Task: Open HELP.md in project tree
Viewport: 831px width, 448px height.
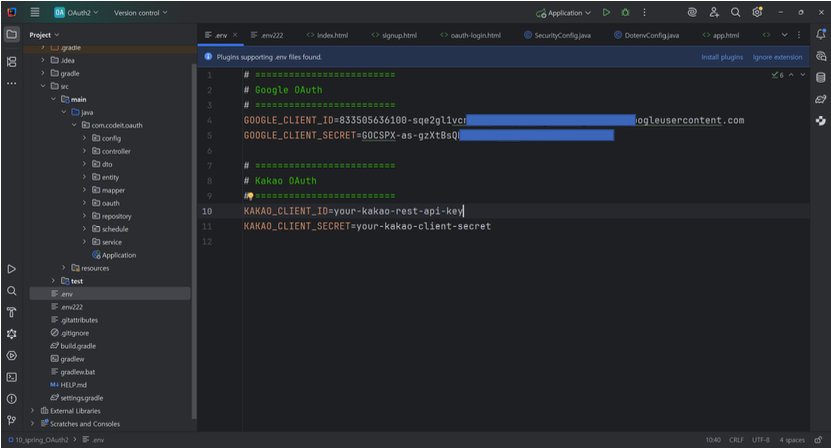Action: pos(68,385)
